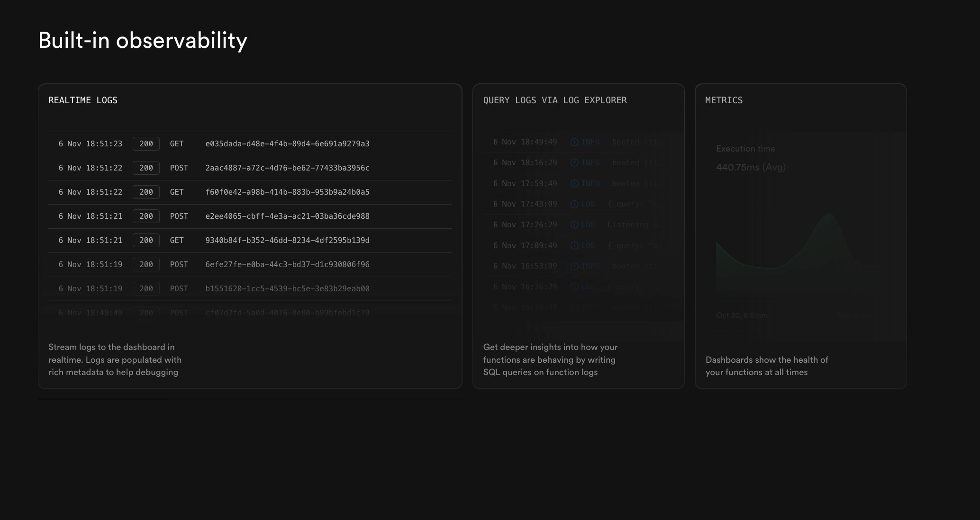Image resolution: width=980 pixels, height=520 pixels.
Task: Select the Metrics tab
Action: [x=724, y=100]
